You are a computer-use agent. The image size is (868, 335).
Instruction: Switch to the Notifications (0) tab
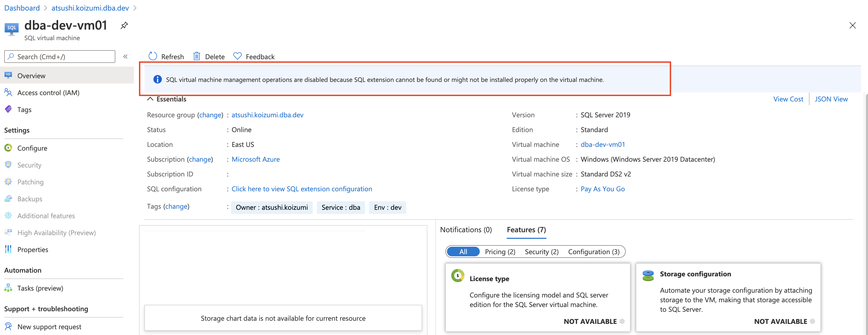(x=466, y=230)
